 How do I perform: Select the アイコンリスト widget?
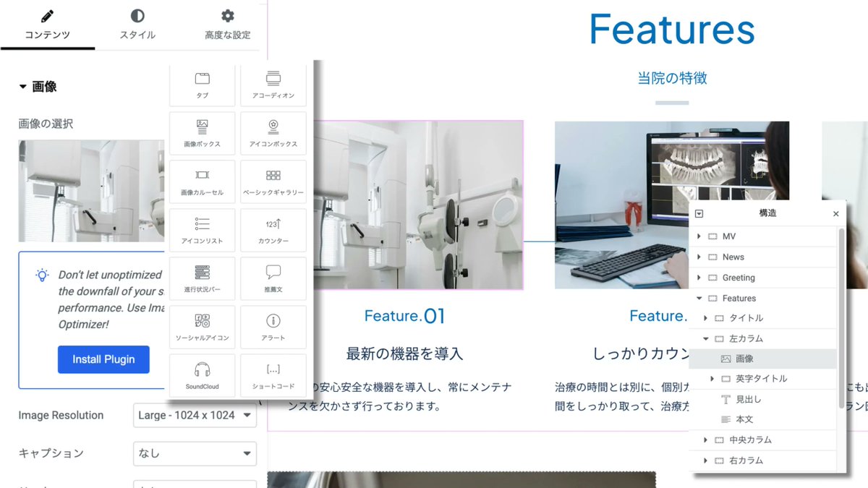click(203, 230)
